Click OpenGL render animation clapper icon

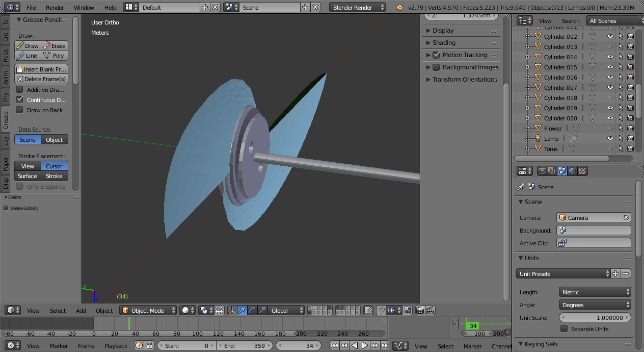point(430,310)
